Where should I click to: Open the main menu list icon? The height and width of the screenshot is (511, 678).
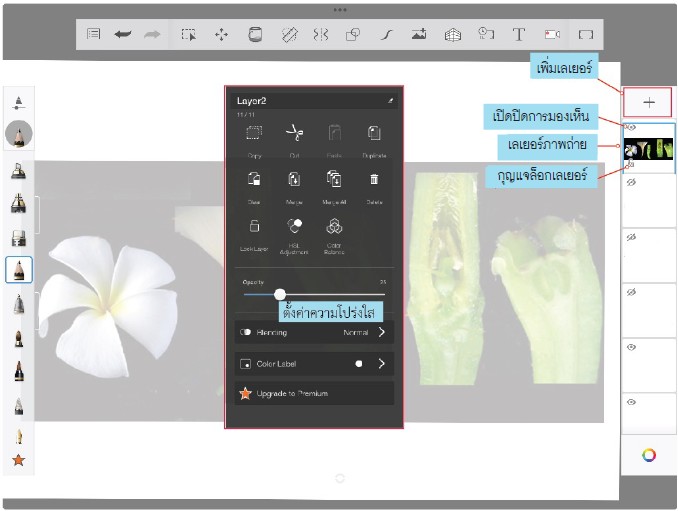pos(93,34)
